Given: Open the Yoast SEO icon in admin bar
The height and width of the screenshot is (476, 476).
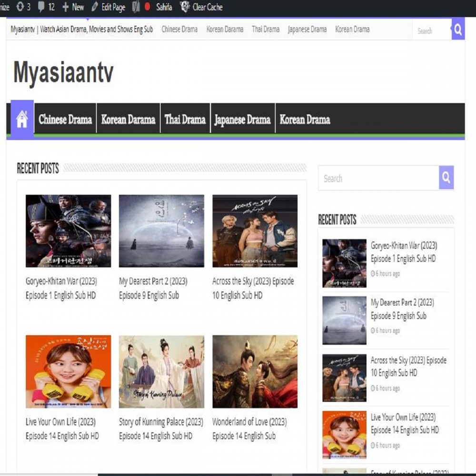Looking at the screenshot, I should [x=136, y=7].
